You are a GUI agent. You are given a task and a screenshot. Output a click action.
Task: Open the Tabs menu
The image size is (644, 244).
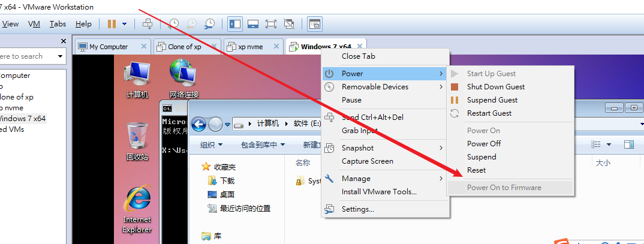(58, 24)
